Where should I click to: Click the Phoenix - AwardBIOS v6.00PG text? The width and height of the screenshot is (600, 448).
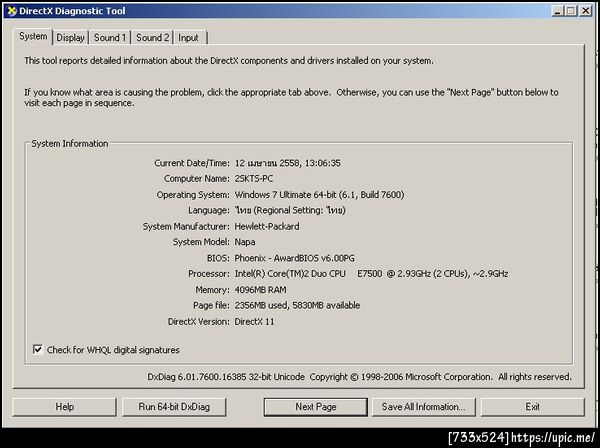(x=294, y=258)
